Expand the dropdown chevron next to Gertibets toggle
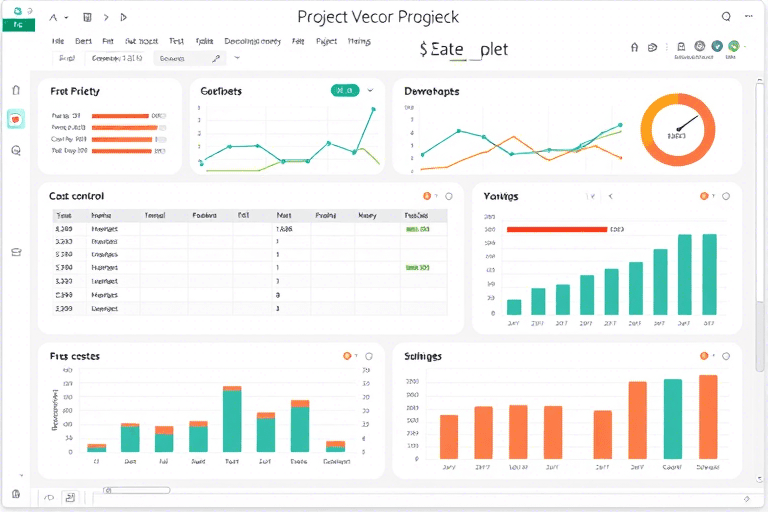 (370, 91)
